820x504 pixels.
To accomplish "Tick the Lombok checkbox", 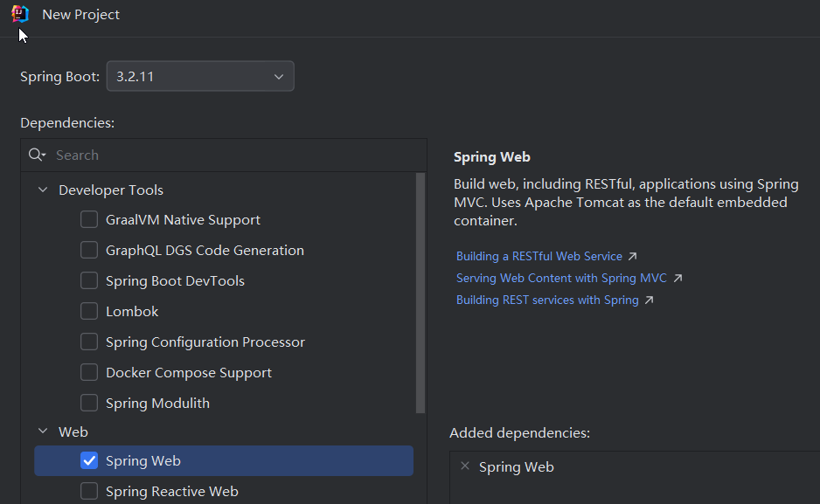I will click(89, 311).
